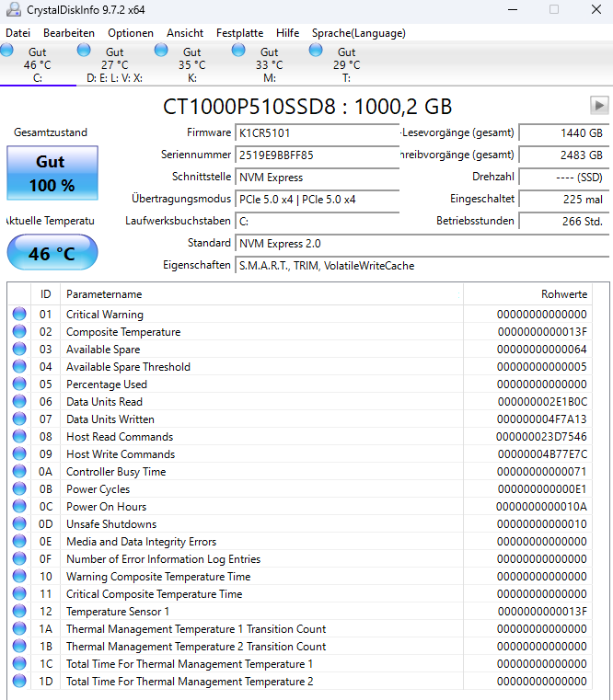Click status orb of Warning Composite Temperature Time
This screenshot has height=700, width=613.
point(19,576)
